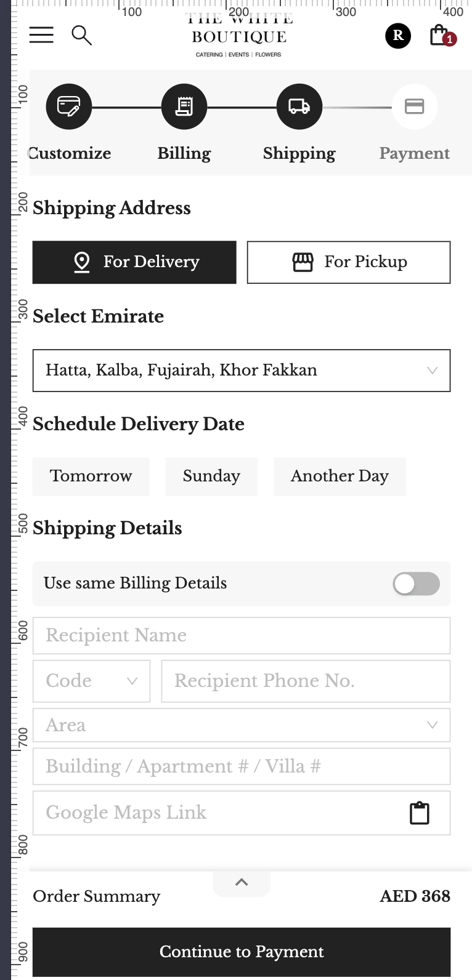Open the Area dropdown

pyautogui.click(x=242, y=725)
